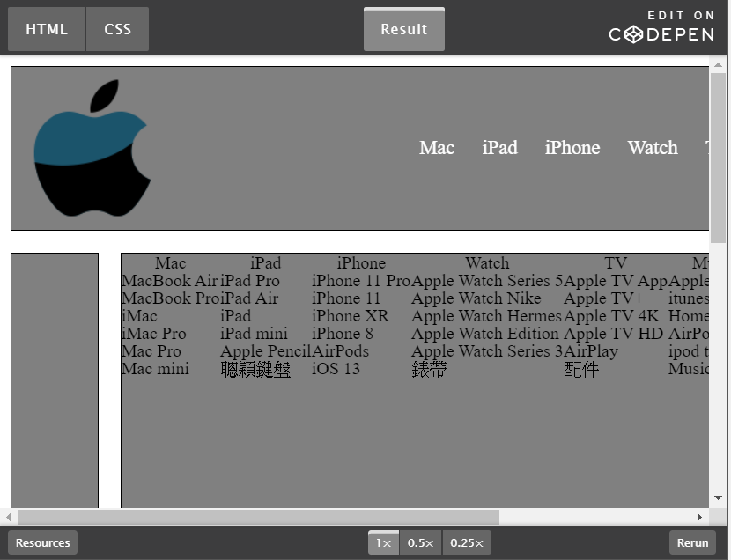Rerun the pen preview

click(692, 542)
